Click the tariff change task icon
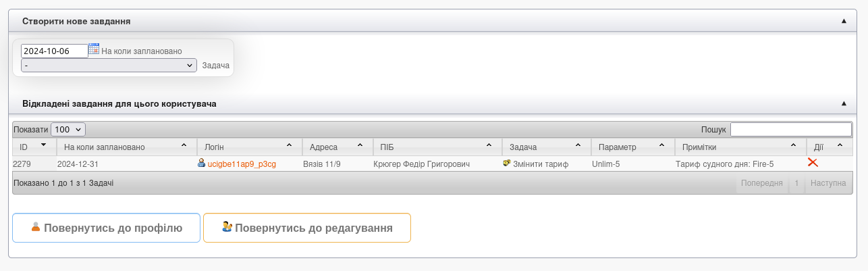This screenshot has width=868, height=271. [x=507, y=164]
